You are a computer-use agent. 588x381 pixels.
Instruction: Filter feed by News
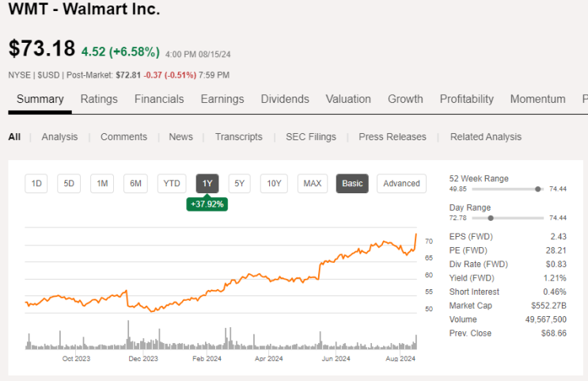(x=180, y=137)
